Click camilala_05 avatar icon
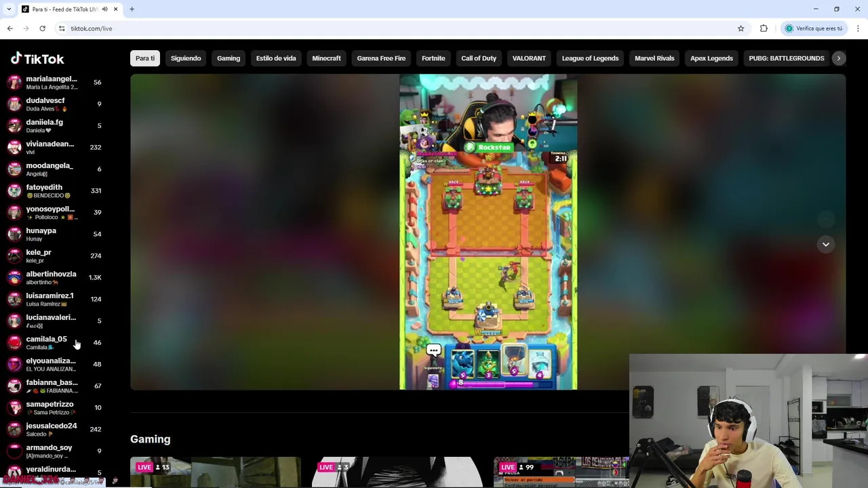Image resolution: width=868 pixels, height=488 pixels. pyautogui.click(x=14, y=343)
